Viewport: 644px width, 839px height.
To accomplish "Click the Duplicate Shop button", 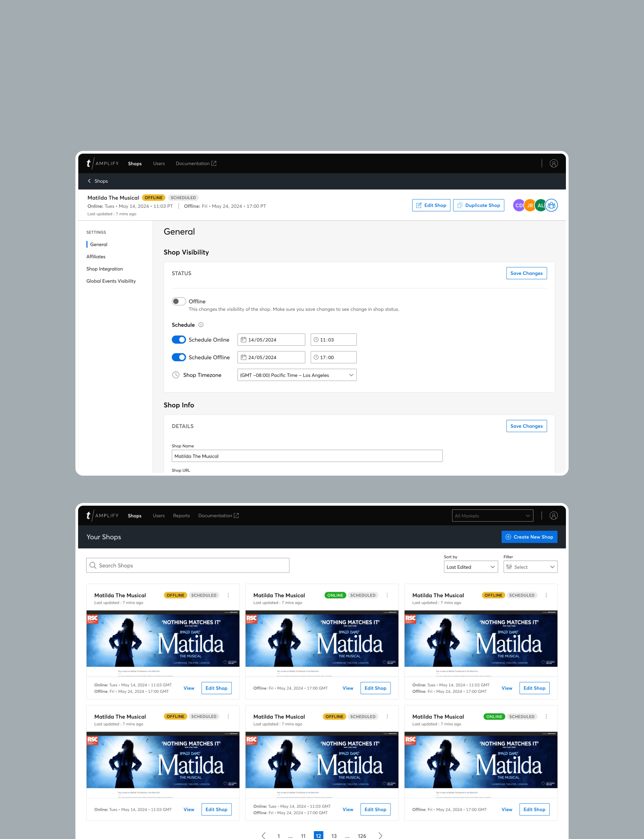I will point(478,205).
